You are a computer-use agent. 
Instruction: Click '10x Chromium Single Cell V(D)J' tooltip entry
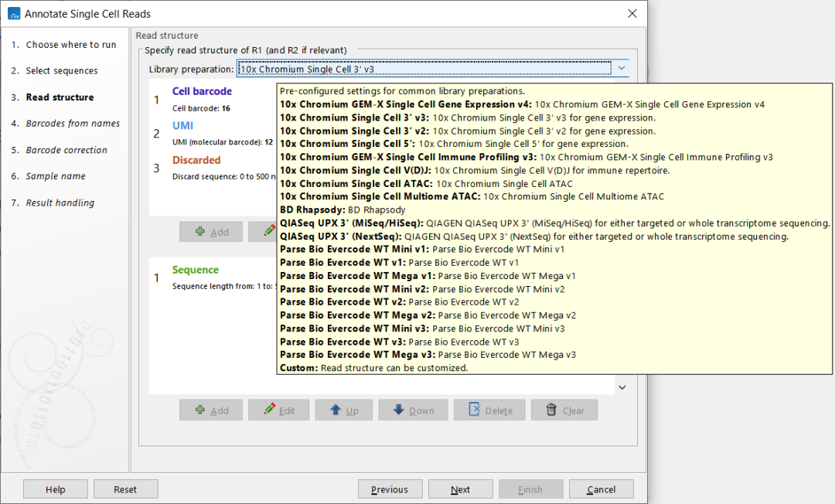pos(475,170)
